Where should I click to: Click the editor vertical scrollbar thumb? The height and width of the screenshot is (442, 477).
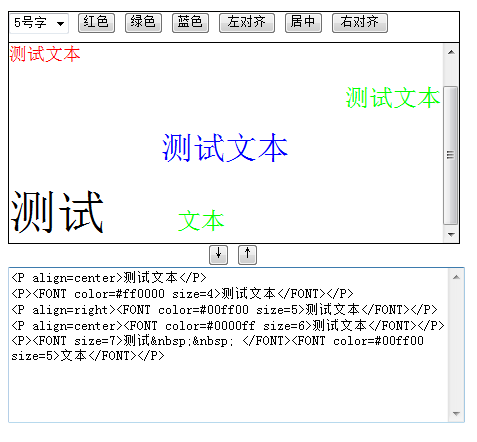click(x=450, y=155)
